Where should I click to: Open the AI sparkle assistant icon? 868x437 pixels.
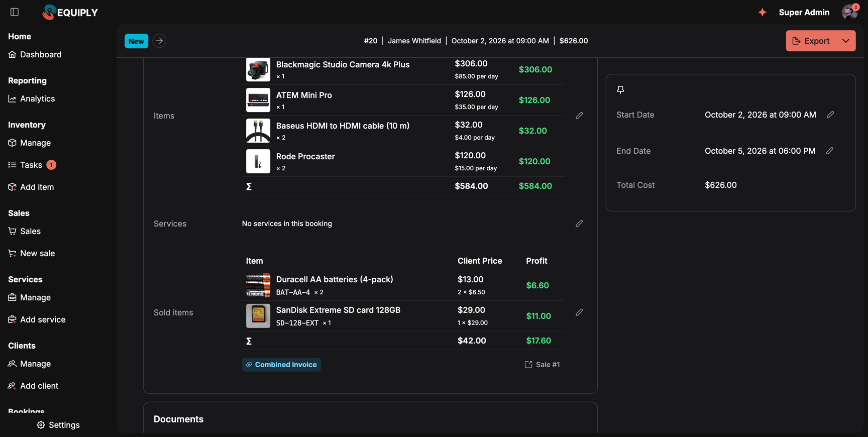pos(763,12)
